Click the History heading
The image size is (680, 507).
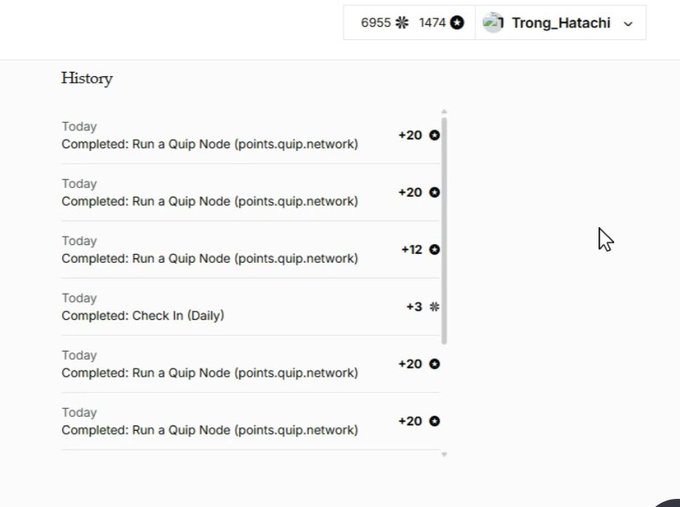tap(87, 79)
